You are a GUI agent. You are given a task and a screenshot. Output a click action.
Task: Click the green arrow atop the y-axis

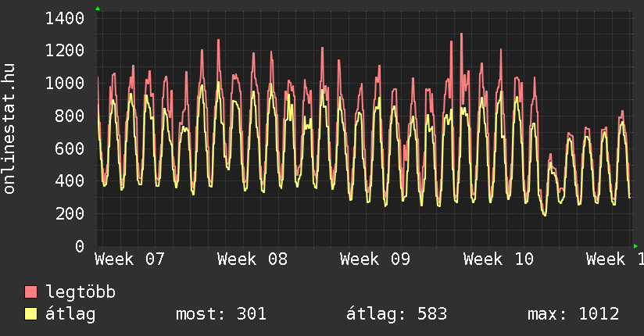[98, 8]
